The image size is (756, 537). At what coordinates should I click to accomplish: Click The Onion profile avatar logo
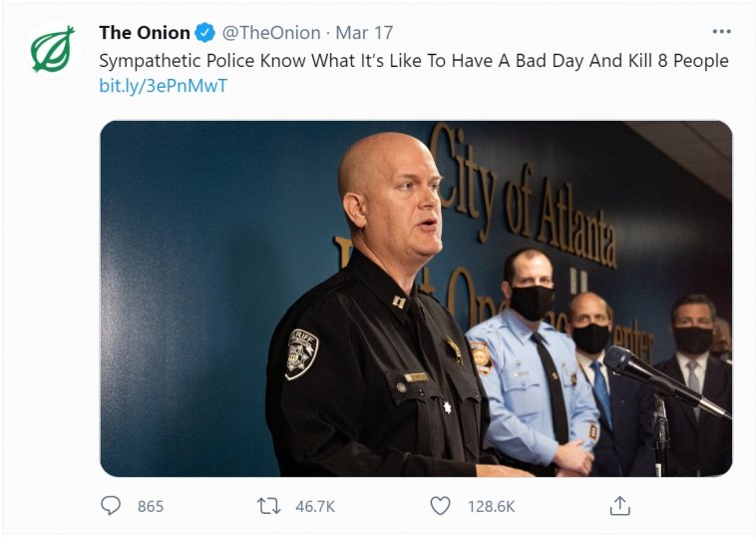[x=53, y=49]
